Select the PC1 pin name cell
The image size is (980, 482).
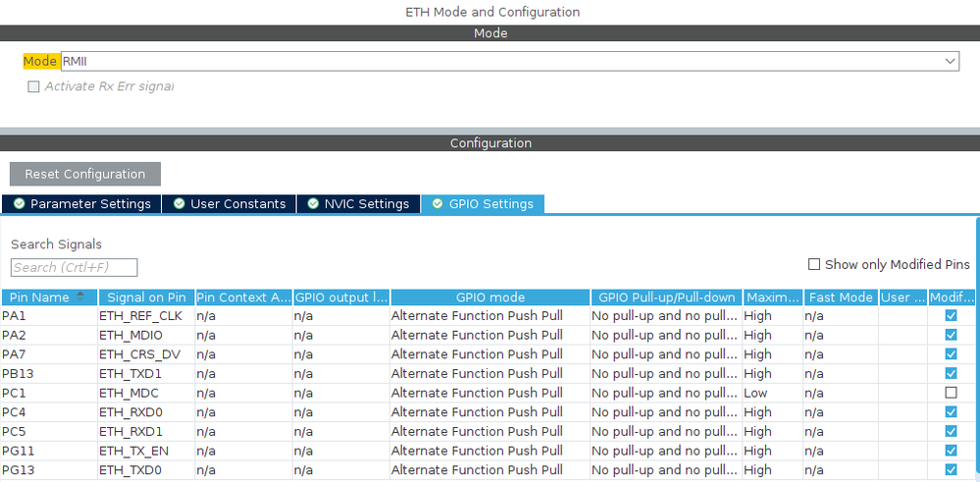coord(49,393)
